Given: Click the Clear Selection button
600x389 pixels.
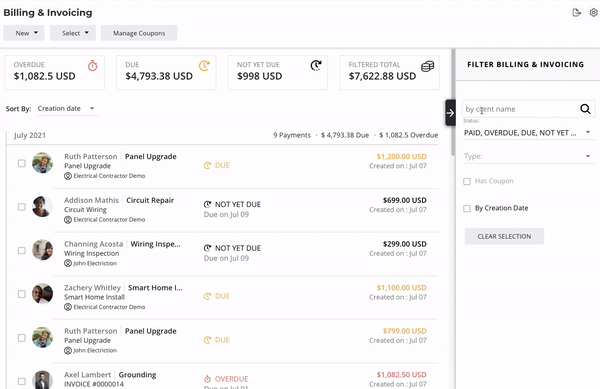Looking at the screenshot, I should coord(504,236).
